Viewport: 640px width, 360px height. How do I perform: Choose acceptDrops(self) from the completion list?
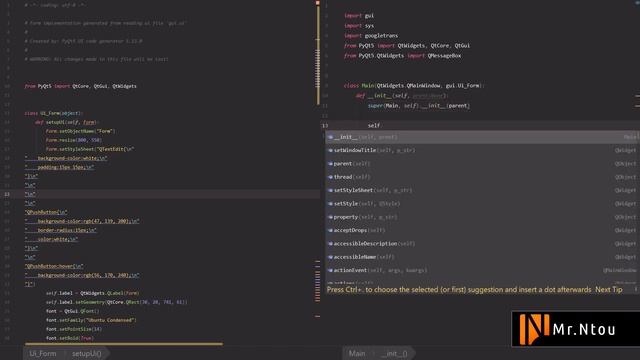pos(482,230)
